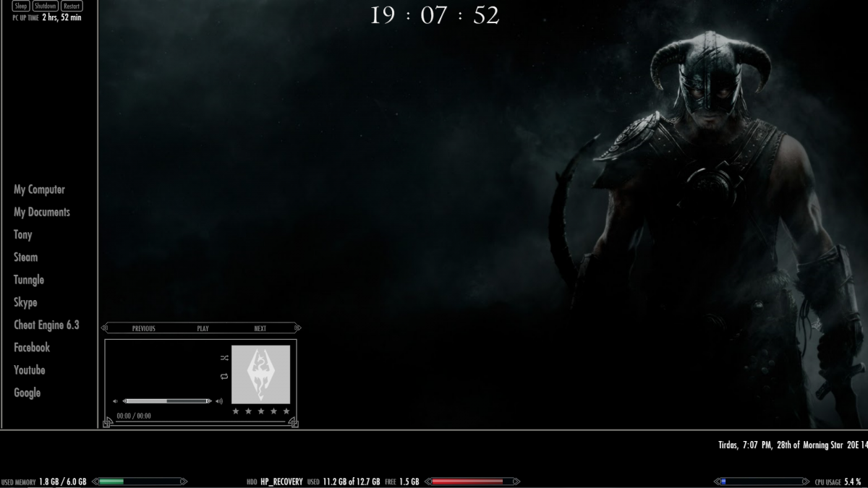
Task: Toggle repeat in the music player
Action: point(224,376)
